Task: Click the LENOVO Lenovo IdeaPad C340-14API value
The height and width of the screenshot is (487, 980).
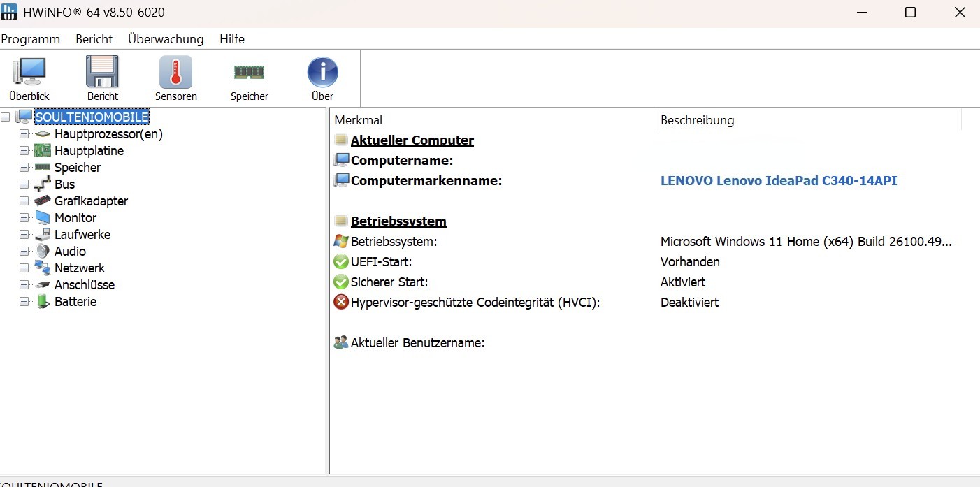Action: point(779,180)
